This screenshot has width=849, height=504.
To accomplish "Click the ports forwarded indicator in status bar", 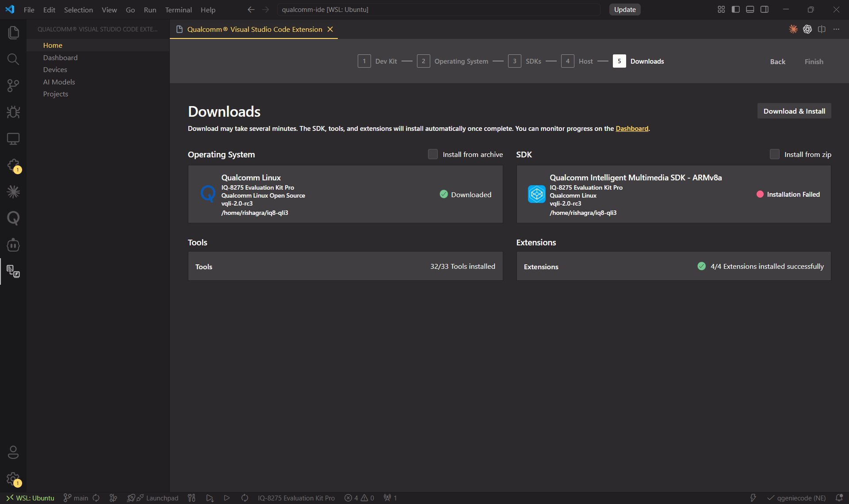I will coord(390,498).
